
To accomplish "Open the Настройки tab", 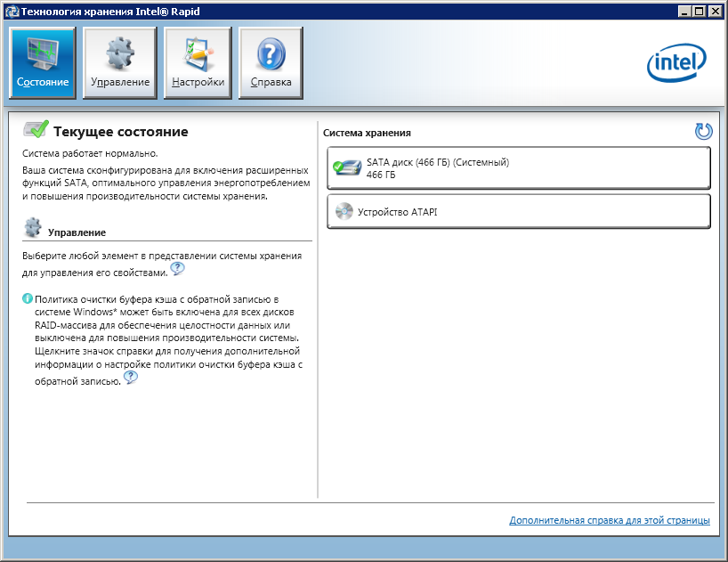I will 198,62.
